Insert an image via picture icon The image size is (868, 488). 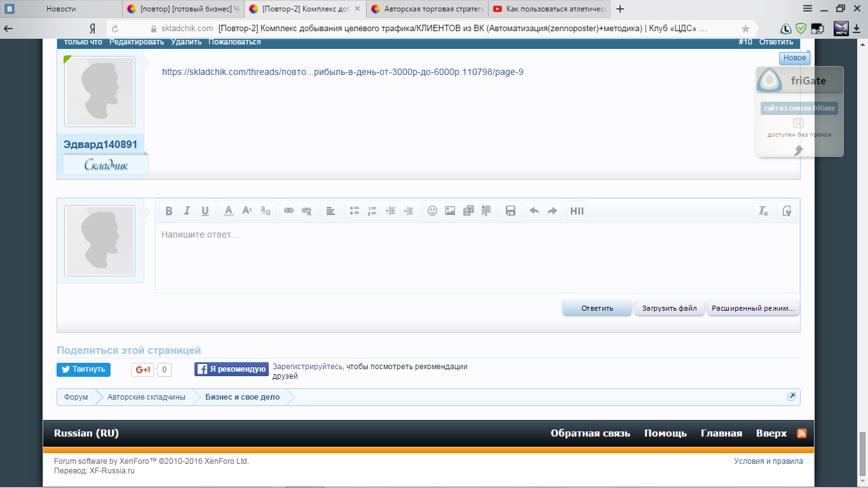tap(450, 211)
